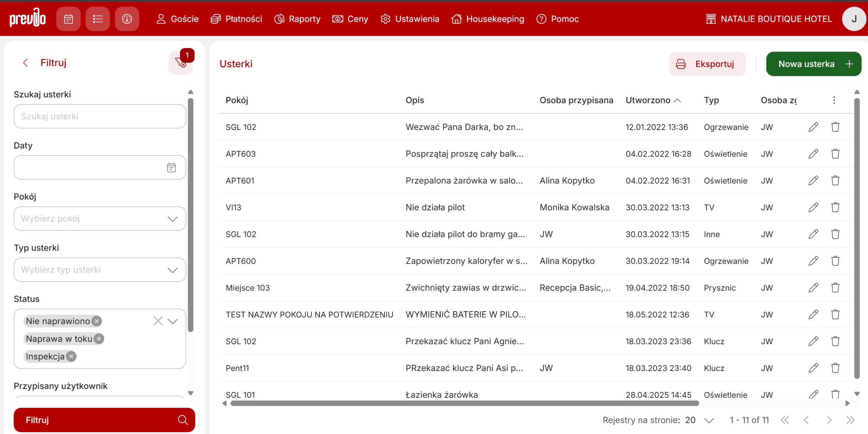Delete the Miejsce 103 fault row
This screenshot has height=434, width=868.
coord(835,288)
